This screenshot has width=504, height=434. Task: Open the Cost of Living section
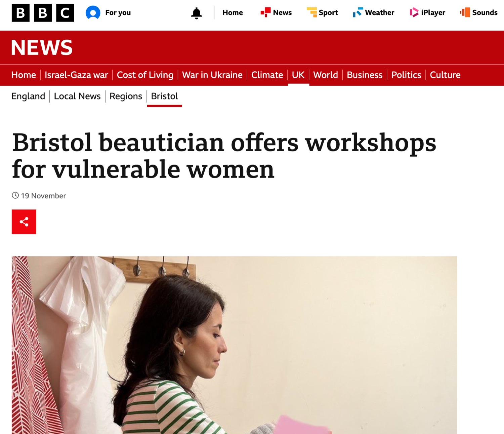(145, 75)
